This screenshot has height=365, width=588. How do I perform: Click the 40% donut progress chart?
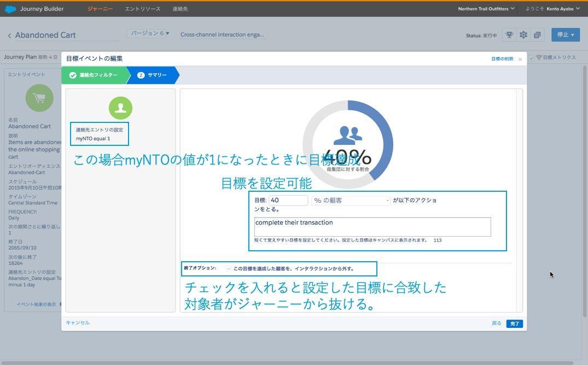click(x=348, y=144)
